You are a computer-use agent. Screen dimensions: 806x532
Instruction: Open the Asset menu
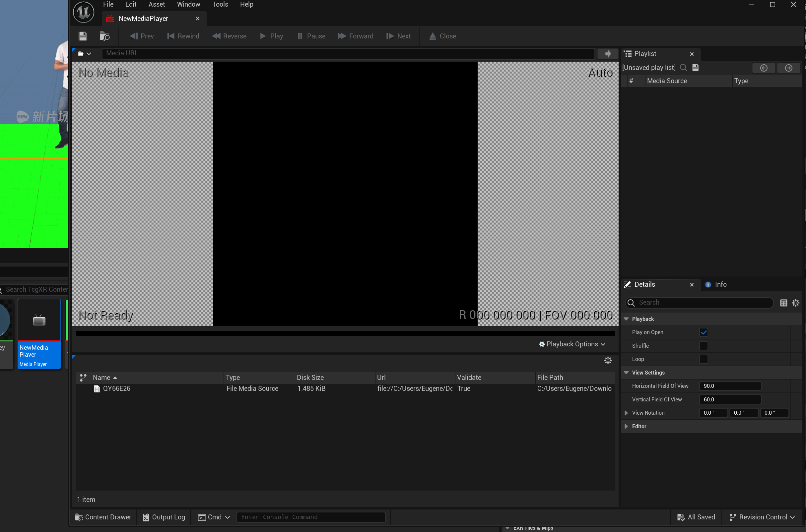tap(157, 4)
